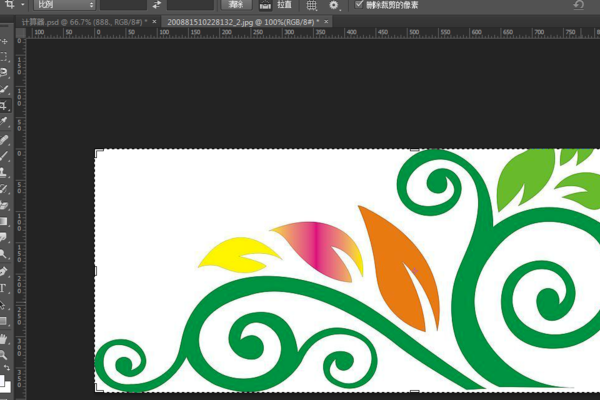The width and height of the screenshot is (600, 400).
Task: Click the top-middle crop edge handle
Action: pyautogui.click(x=414, y=150)
